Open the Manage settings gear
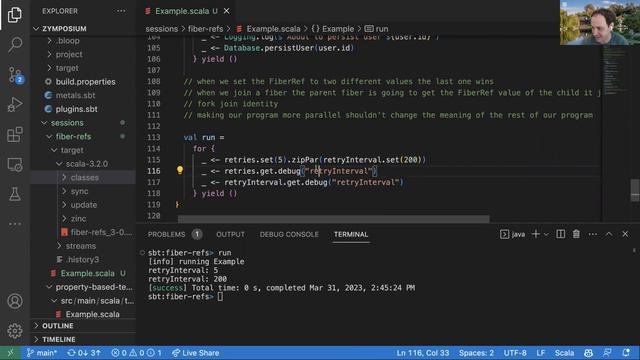640x360 pixels. [x=15, y=331]
